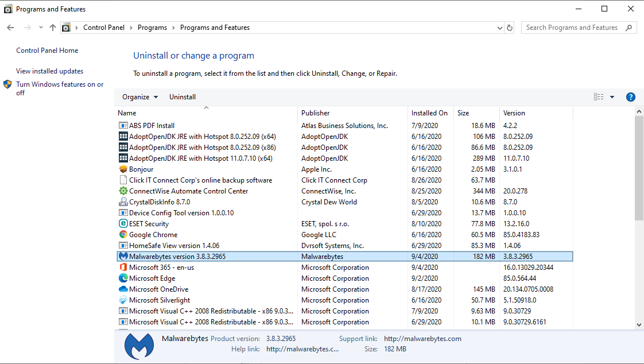The height and width of the screenshot is (364, 644).
Task: Navigate to Control Panel breadcrumb
Action: (x=104, y=28)
